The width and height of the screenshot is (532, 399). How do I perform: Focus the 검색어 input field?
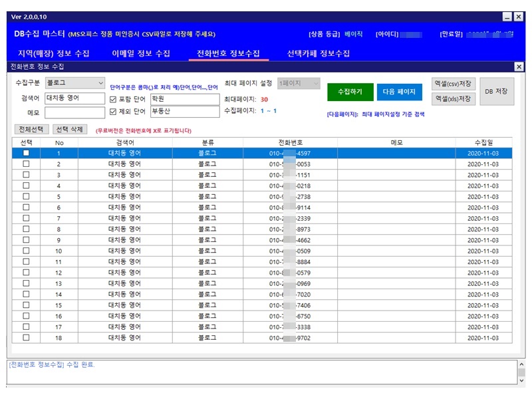click(x=74, y=98)
